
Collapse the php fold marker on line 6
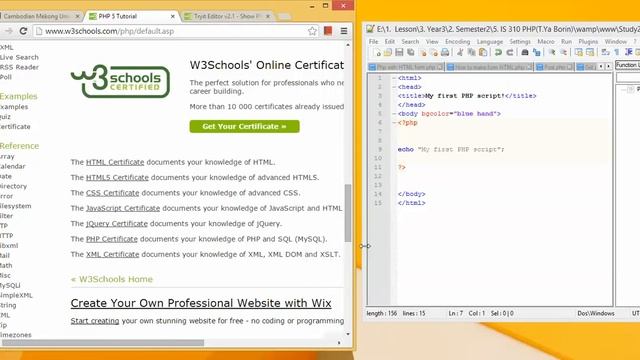point(394,123)
